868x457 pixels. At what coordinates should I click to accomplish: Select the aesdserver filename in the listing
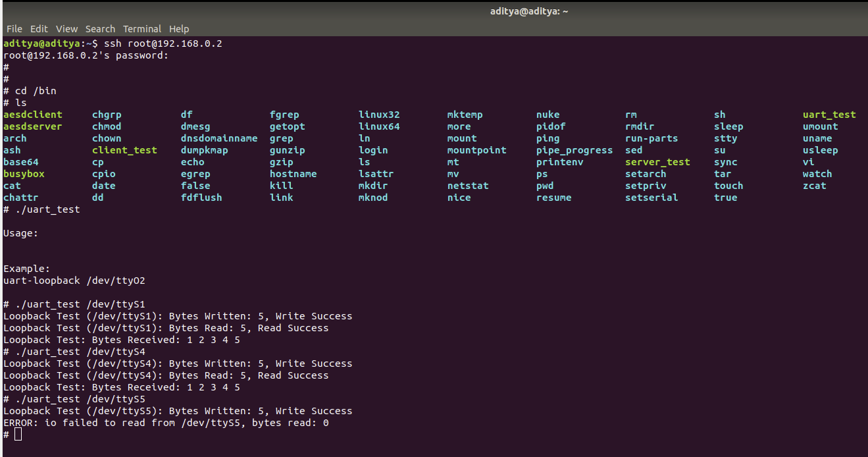(x=32, y=126)
